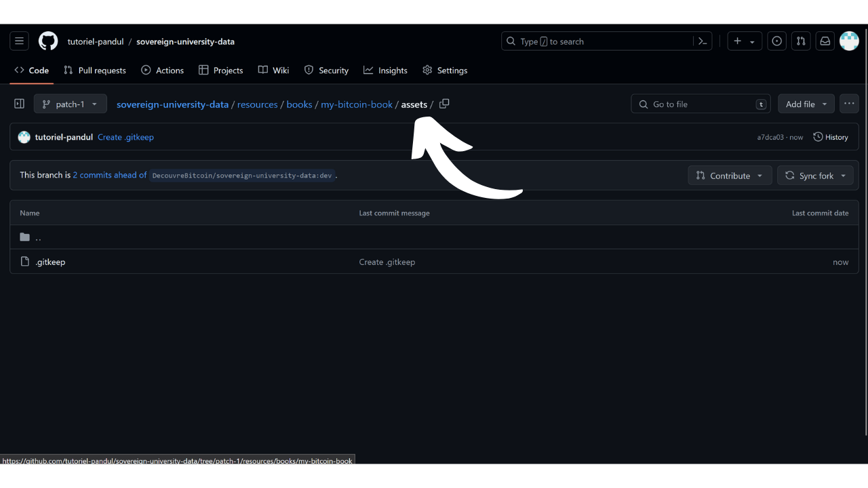868x488 pixels.
Task: Click the Type / to search field
Action: 607,41
